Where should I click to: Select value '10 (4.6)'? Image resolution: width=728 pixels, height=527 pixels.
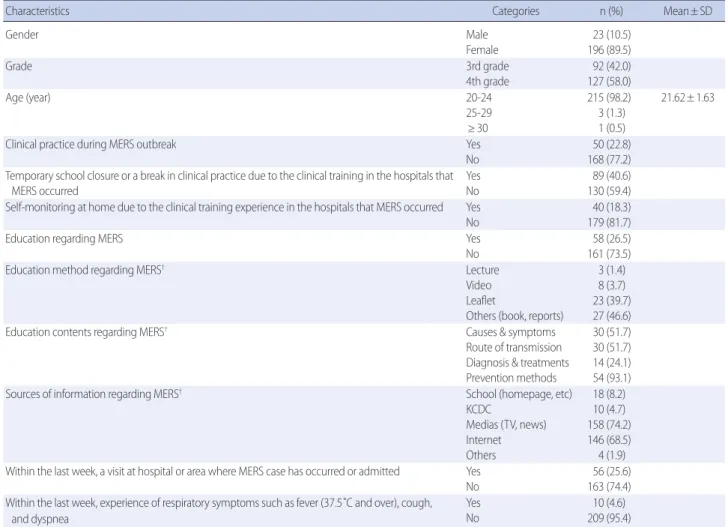pos(609,503)
